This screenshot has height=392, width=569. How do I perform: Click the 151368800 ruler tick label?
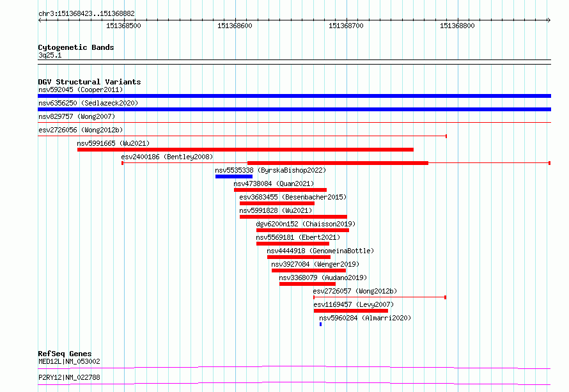457,26
